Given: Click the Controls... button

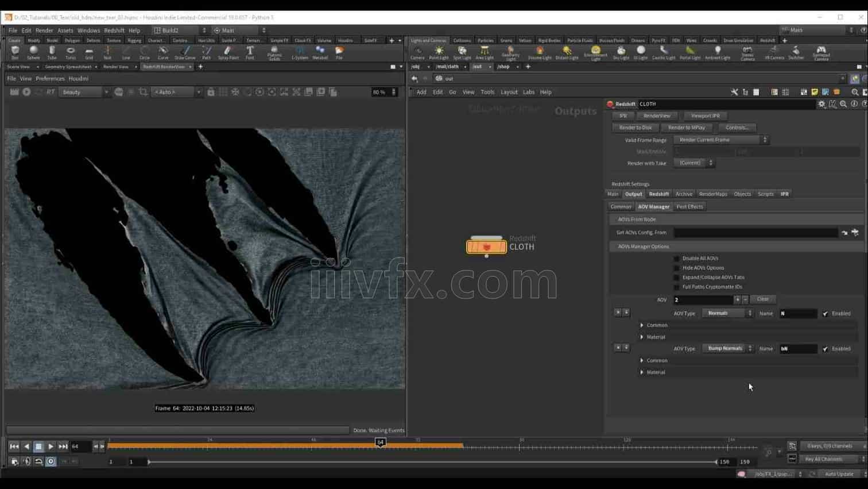Looking at the screenshot, I should click(737, 128).
